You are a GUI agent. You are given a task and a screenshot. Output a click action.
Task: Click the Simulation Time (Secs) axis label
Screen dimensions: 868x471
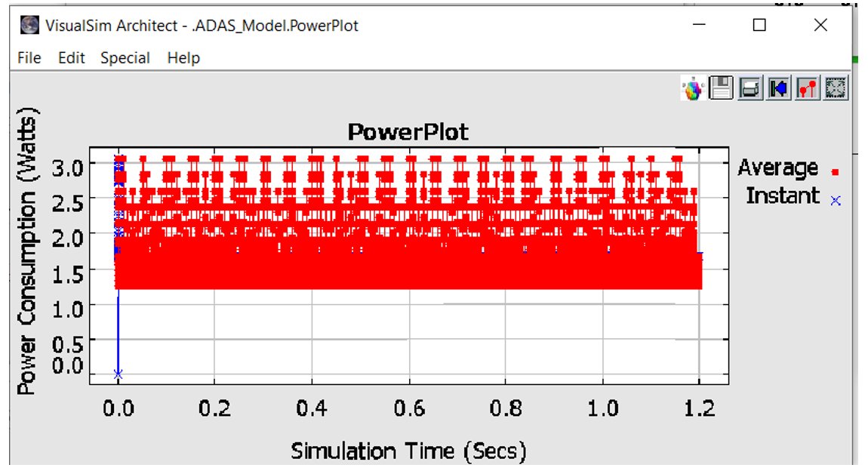tap(408, 451)
